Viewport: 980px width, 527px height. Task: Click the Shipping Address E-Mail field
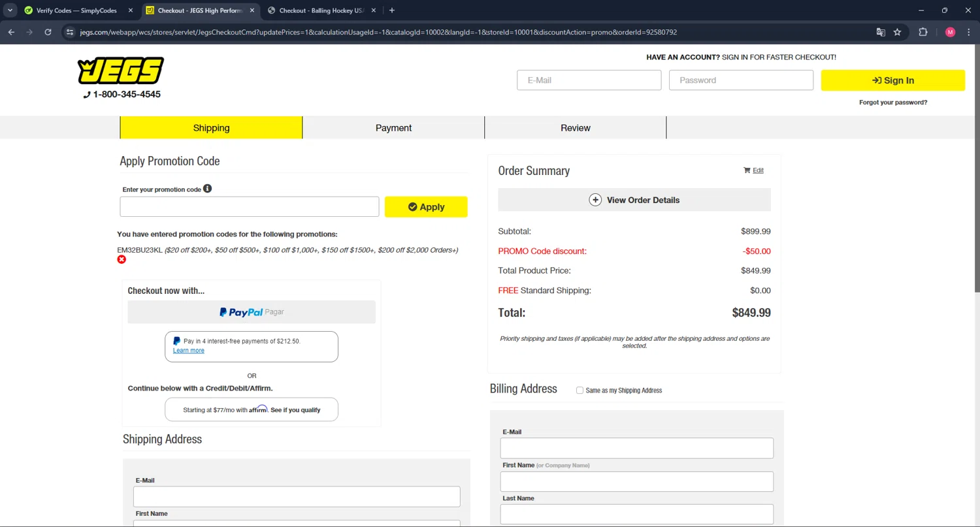[297, 497]
